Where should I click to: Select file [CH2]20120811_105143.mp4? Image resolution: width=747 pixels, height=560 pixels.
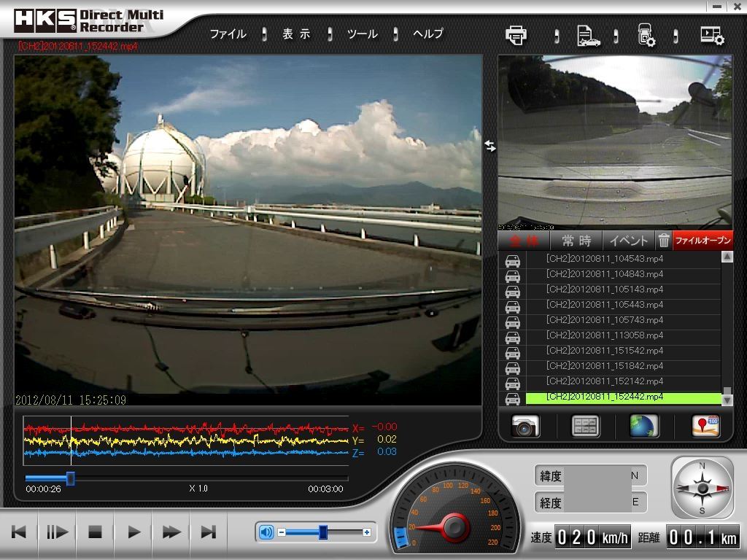[x=623, y=289]
